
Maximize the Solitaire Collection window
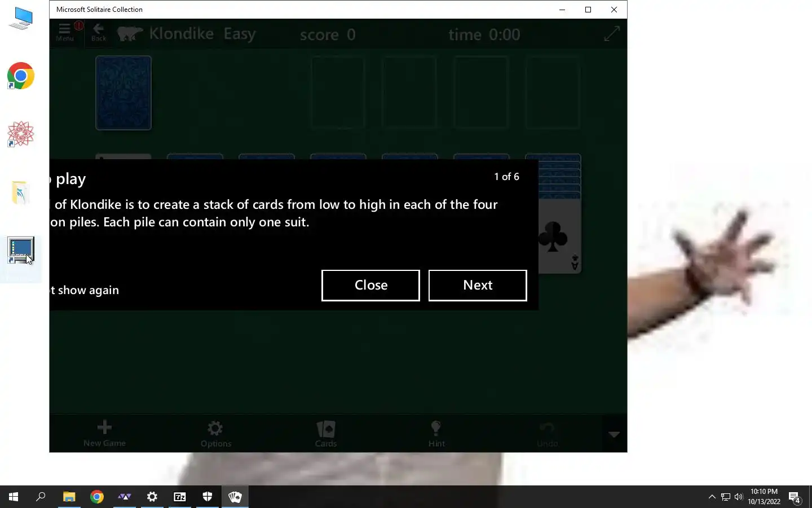(588, 10)
